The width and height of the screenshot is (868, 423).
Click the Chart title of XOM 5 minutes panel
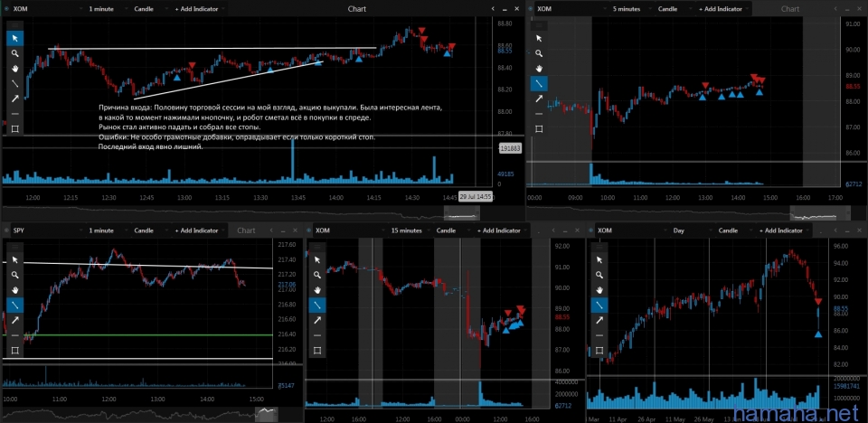click(x=790, y=9)
